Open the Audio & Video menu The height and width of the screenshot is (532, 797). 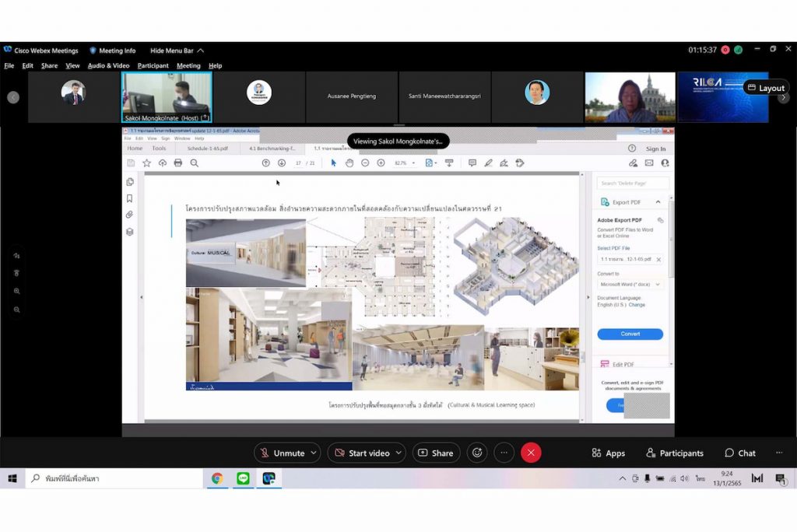108,66
